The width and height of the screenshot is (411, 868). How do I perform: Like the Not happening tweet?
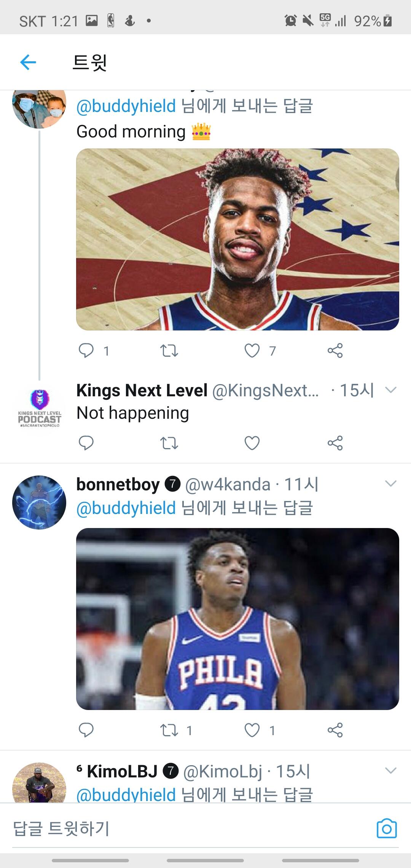(x=252, y=443)
